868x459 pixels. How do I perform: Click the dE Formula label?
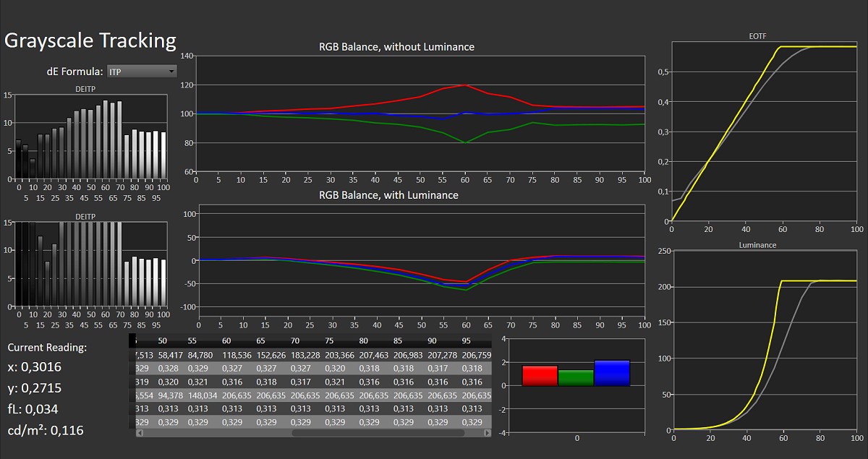(75, 72)
